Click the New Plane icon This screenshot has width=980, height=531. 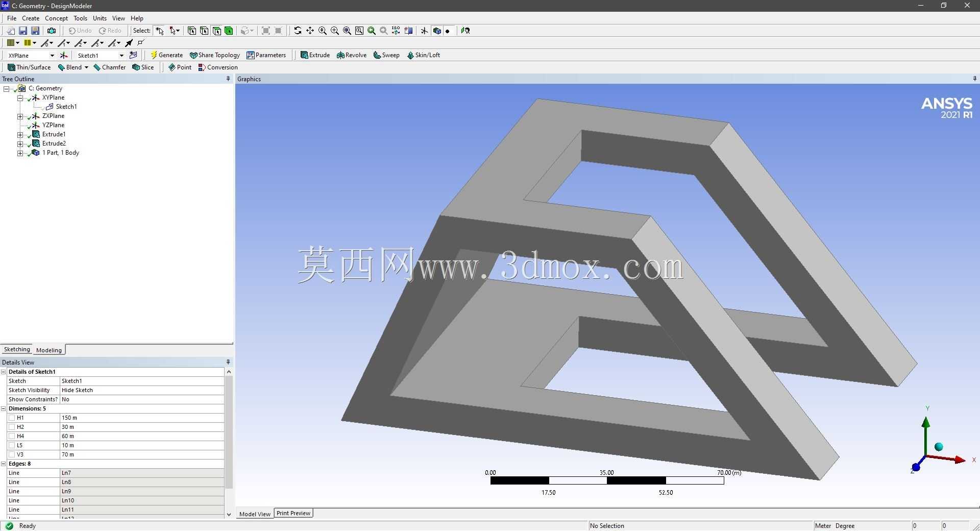(x=64, y=55)
